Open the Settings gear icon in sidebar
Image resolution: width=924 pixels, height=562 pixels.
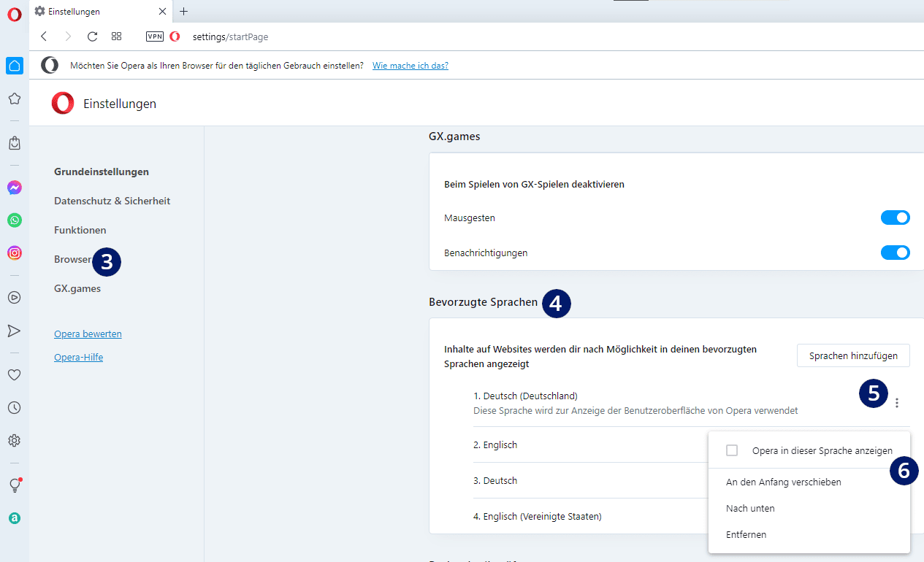pos(15,441)
